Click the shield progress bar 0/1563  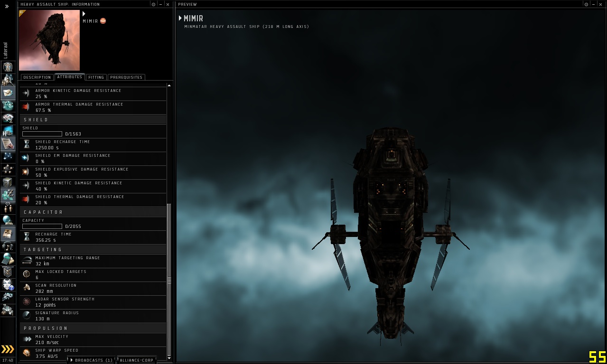[42, 134]
